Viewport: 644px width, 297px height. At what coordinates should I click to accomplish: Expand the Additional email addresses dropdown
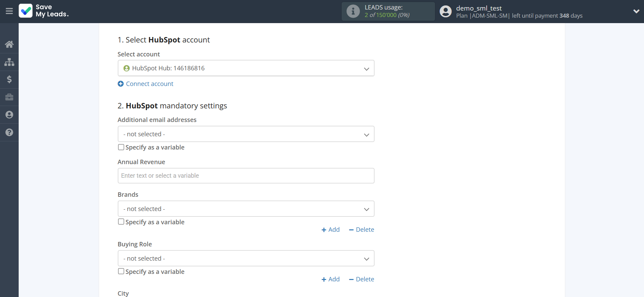(246, 134)
